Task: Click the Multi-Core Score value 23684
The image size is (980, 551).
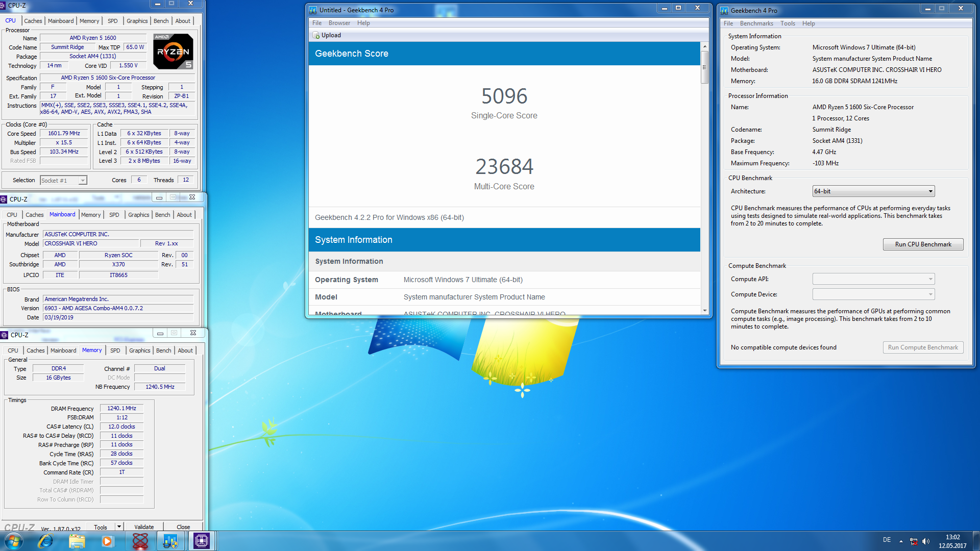Action: point(504,166)
